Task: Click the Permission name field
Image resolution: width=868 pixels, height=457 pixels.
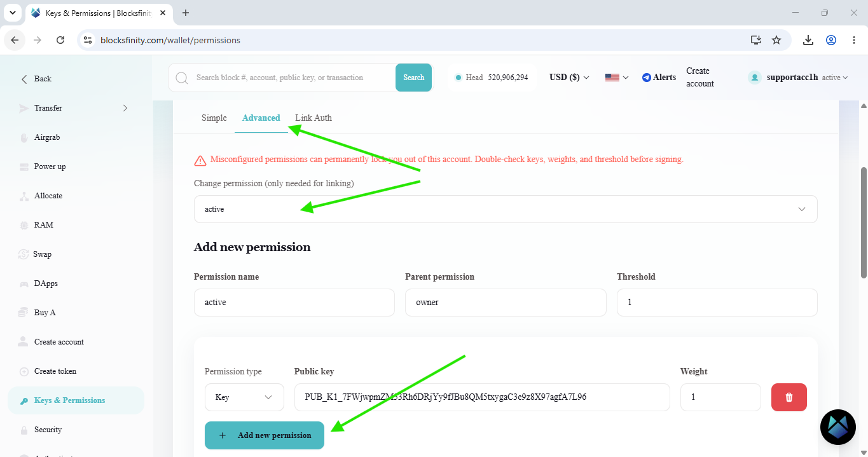Action: click(294, 303)
